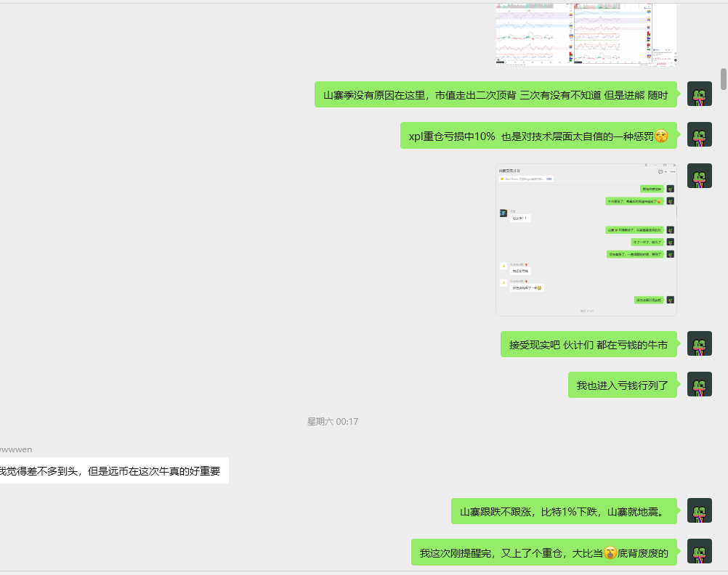
Task: Click the "山寨跟跌不跟涨" message bubble
Action: [563, 511]
